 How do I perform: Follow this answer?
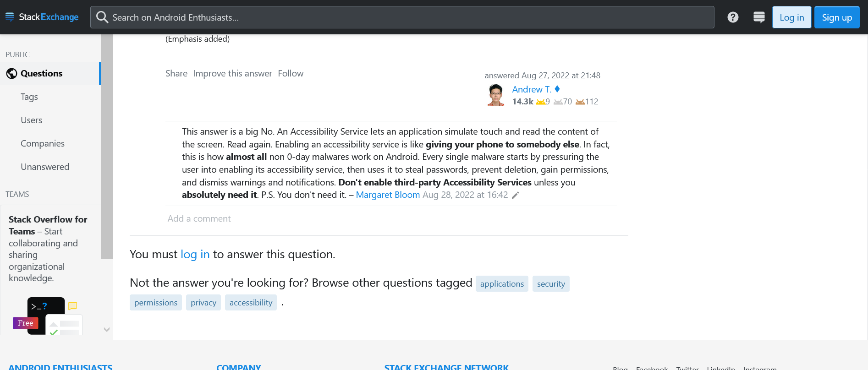291,74
